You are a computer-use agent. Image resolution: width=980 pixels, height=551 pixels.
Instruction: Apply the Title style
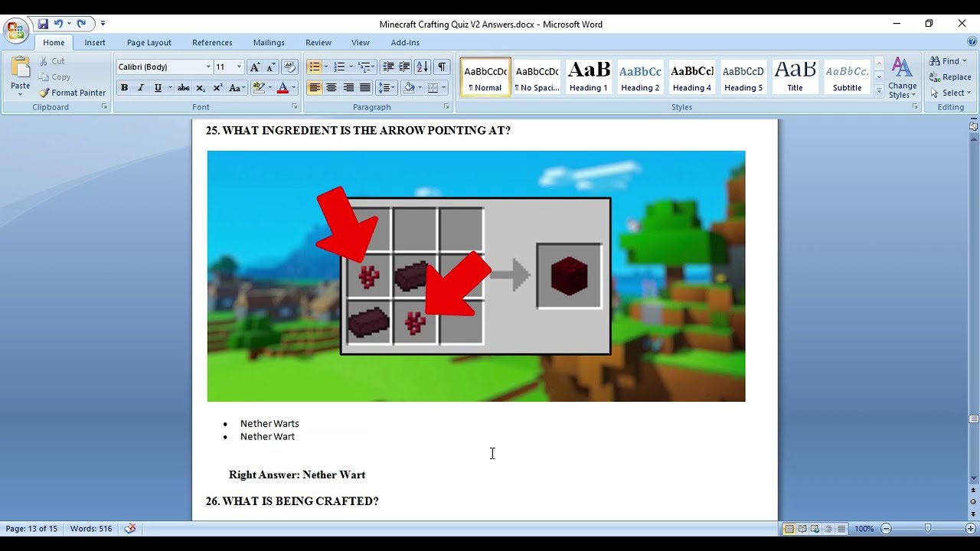coord(795,77)
